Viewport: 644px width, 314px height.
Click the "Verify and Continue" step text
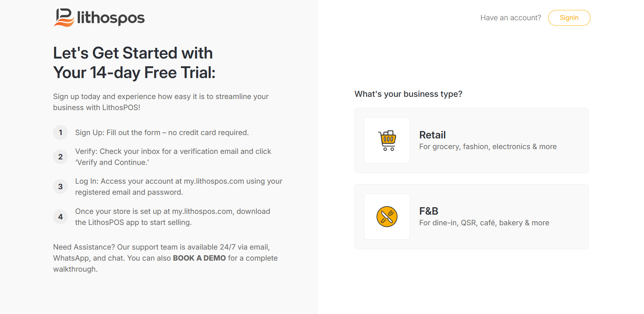point(173,157)
